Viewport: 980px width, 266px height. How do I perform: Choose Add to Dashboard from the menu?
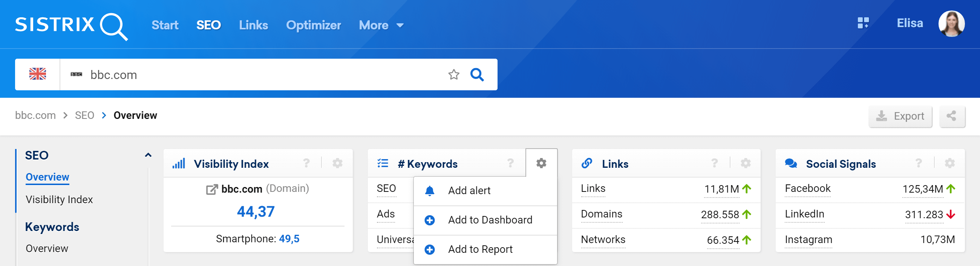click(485, 220)
